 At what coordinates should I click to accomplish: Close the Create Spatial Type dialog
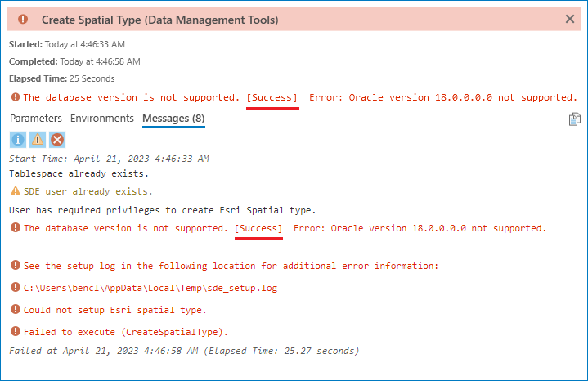click(x=570, y=19)
